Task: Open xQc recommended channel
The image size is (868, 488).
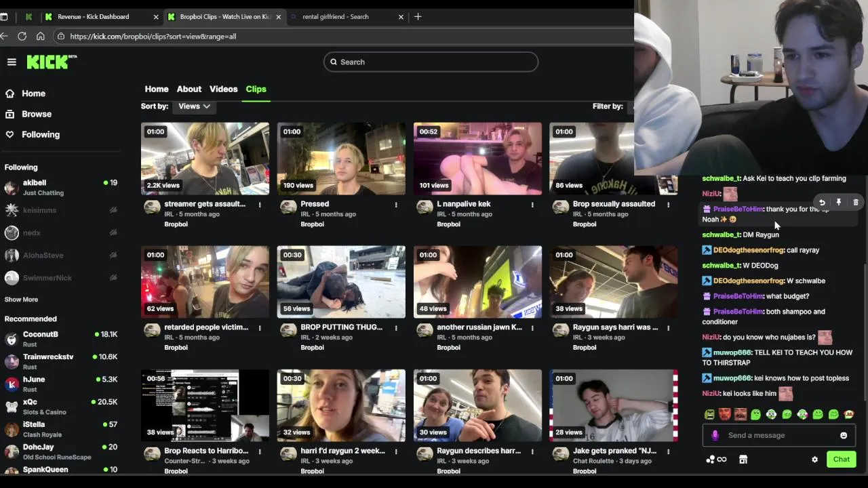Action: pyautogui.click(x=60, y=407)
